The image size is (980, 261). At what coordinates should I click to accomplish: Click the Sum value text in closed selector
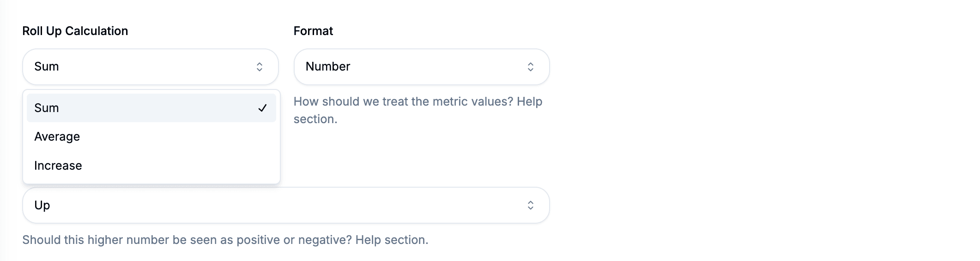[x=47, y=66]
